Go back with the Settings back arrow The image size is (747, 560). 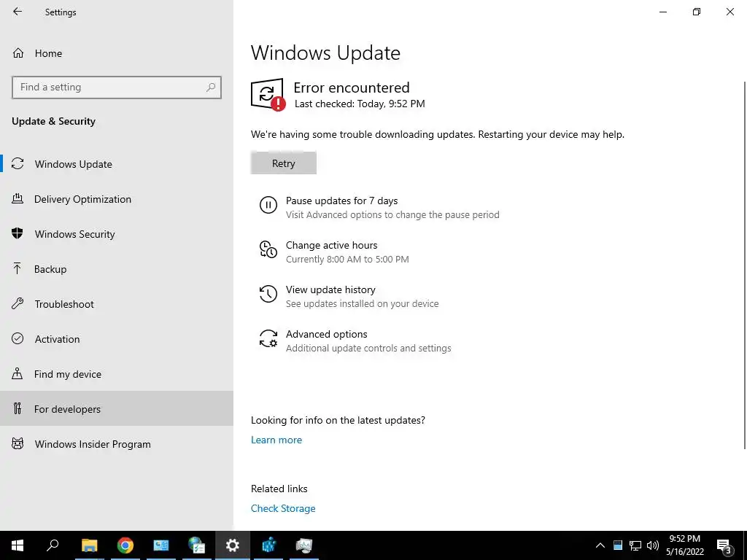coord(18,12)
